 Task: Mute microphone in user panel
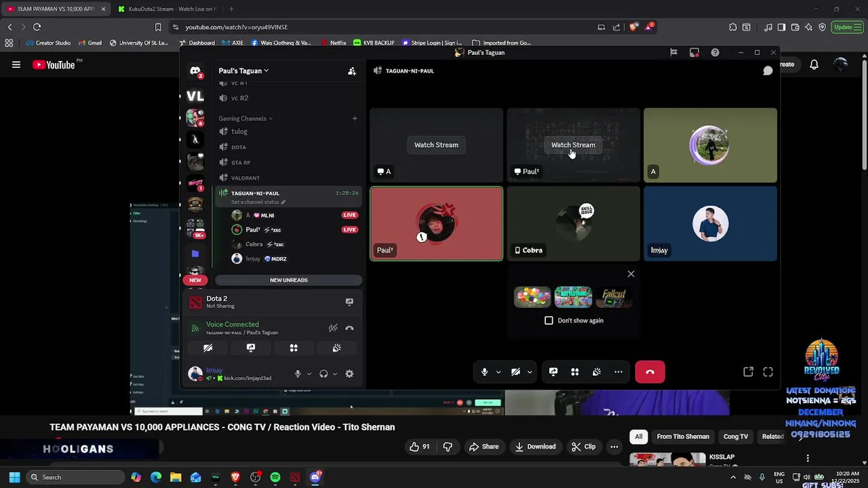pyautogui.click(x=298, y=373)
